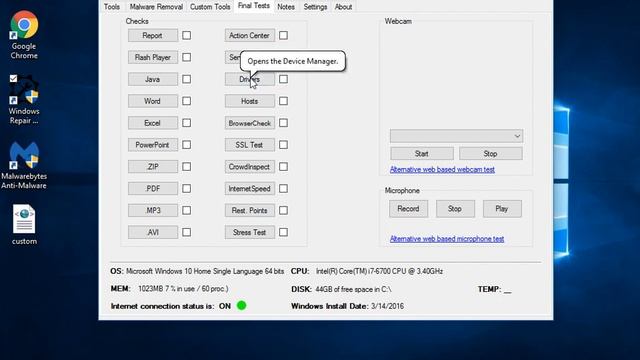Click the .MP3 test button
Image resolution: width=640 pixels, height=360 pixels.
point(153,211)
